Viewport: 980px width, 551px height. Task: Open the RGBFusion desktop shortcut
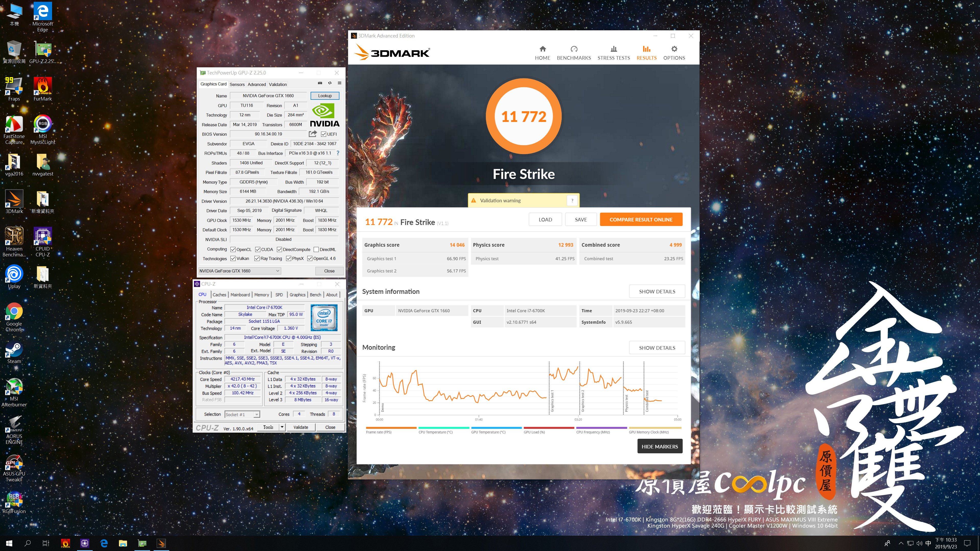click(14, 502)
